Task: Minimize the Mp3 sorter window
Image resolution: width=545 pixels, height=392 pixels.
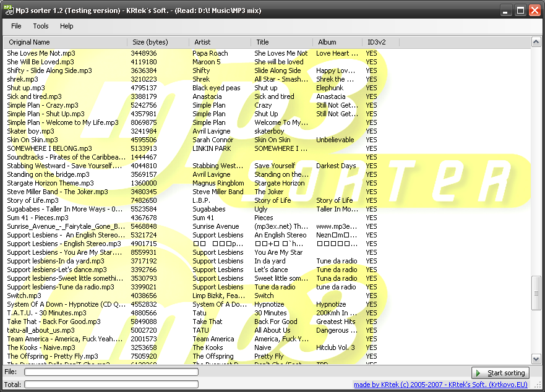Action: [x=505, y=11]
